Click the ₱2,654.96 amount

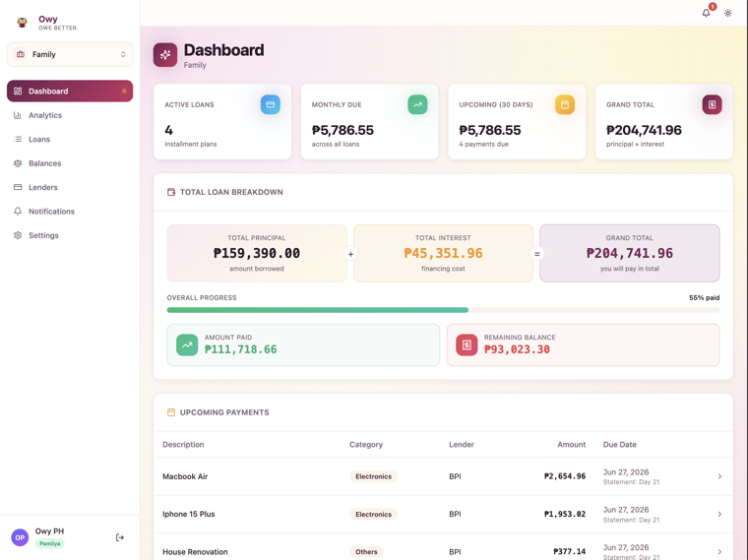(565, 476)
